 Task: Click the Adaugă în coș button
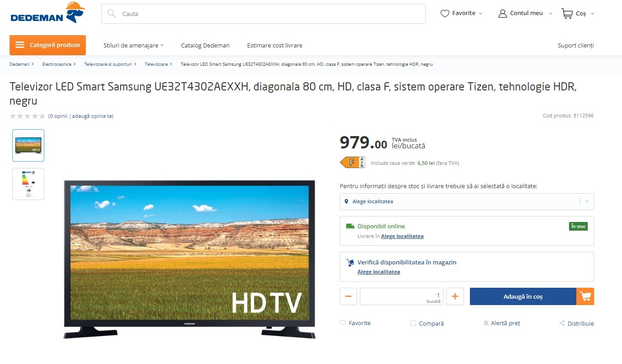523,296
